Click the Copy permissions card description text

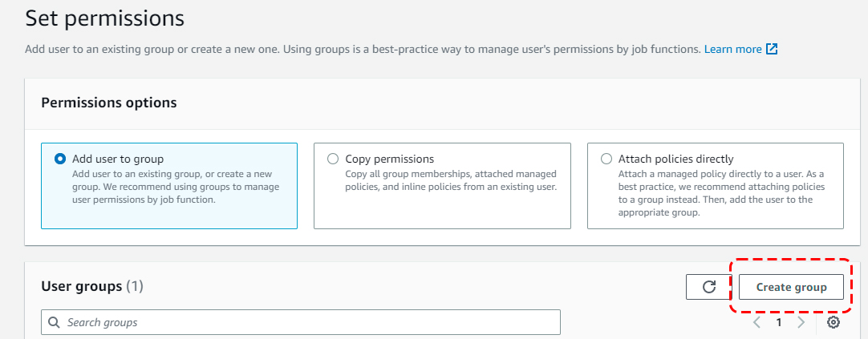point(450,180)
